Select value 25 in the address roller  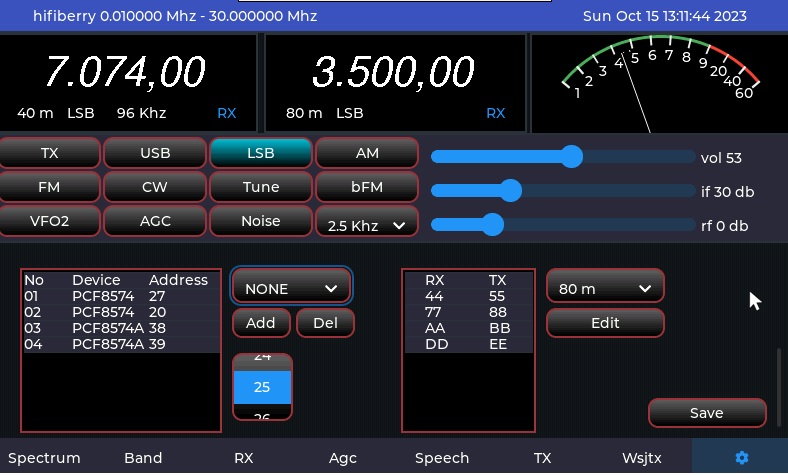point(262,387)
